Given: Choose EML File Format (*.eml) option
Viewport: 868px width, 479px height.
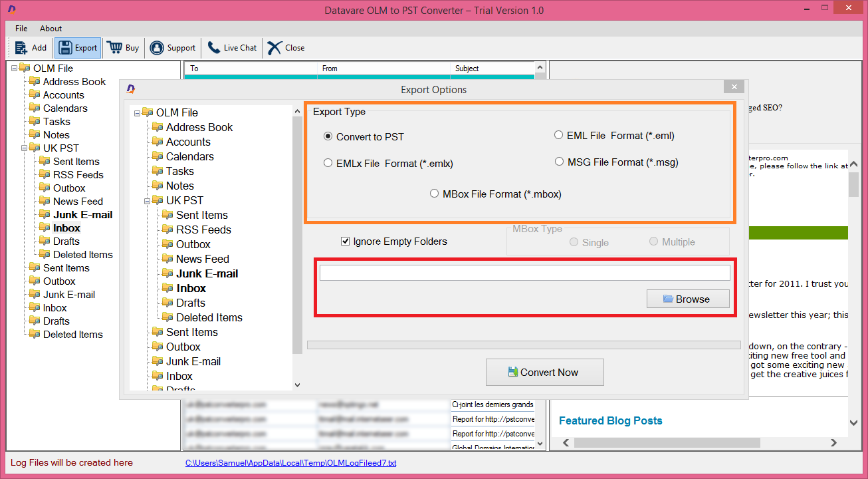Looking at the screenshot, I should click(558, 135).
